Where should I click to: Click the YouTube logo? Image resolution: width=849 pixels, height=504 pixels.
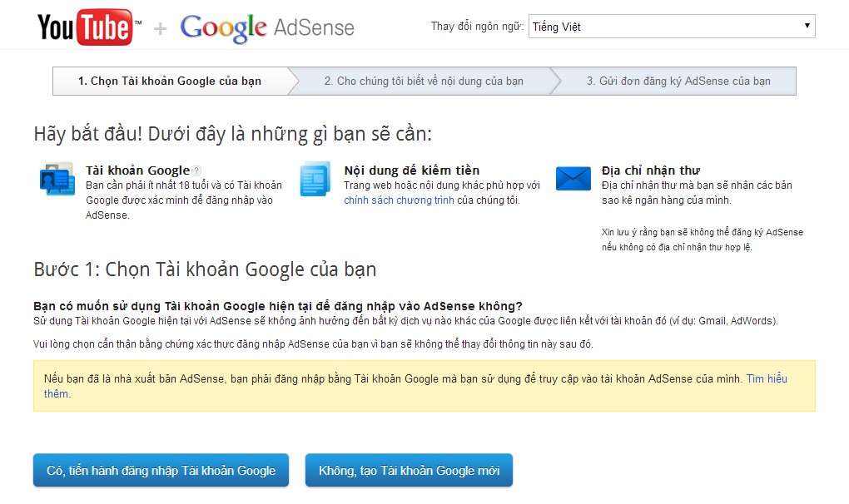[x=85, y=27]
